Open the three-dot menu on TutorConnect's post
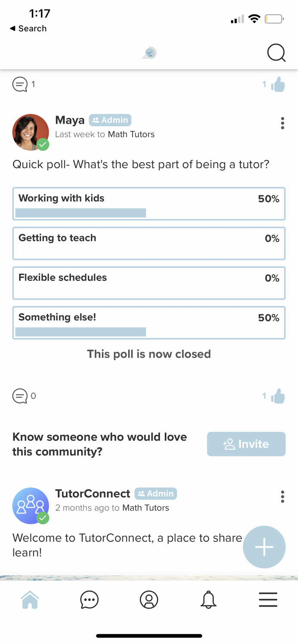The height and width of the screenshot is (644, 298). tap(283, 497)
